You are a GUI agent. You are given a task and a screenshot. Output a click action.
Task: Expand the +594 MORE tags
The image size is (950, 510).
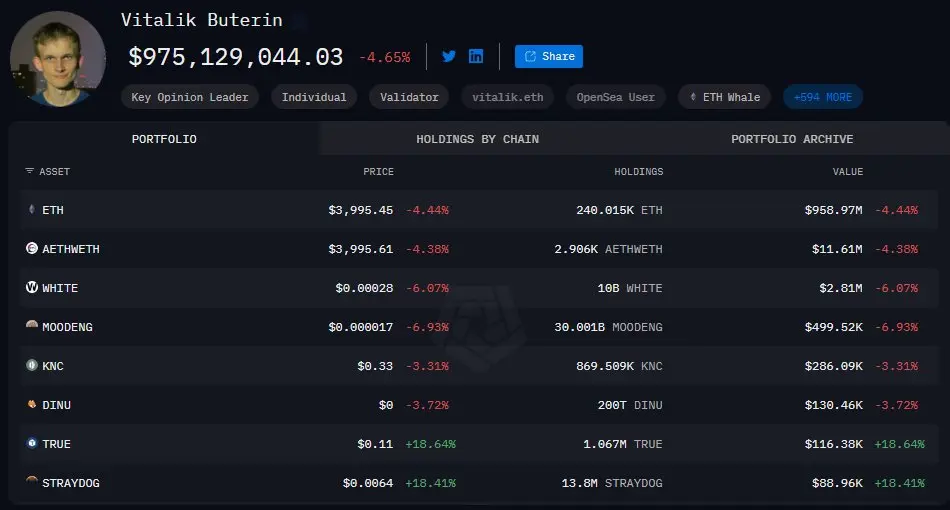point(823,97)
